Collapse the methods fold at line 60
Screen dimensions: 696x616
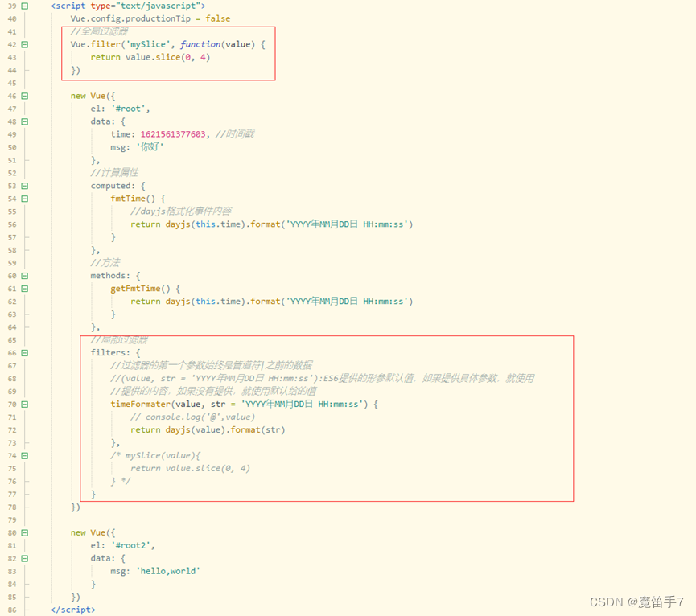coord(25,276)
